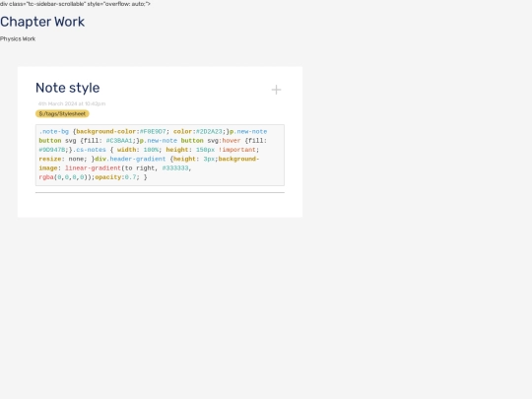Click the Physics Work subtitle
This screenshot has height=399, width=532.
click(x=18, y=39)
